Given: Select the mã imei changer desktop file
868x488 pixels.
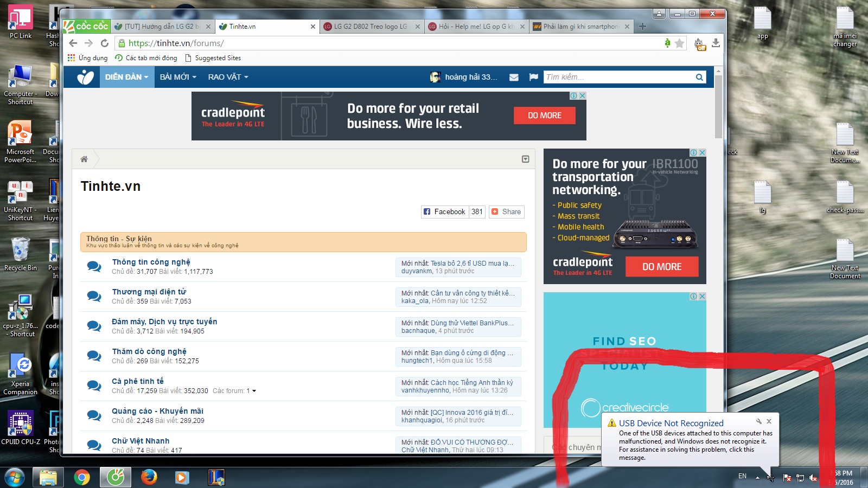Looking at the screenshot, I should click(x=845, y=26).
